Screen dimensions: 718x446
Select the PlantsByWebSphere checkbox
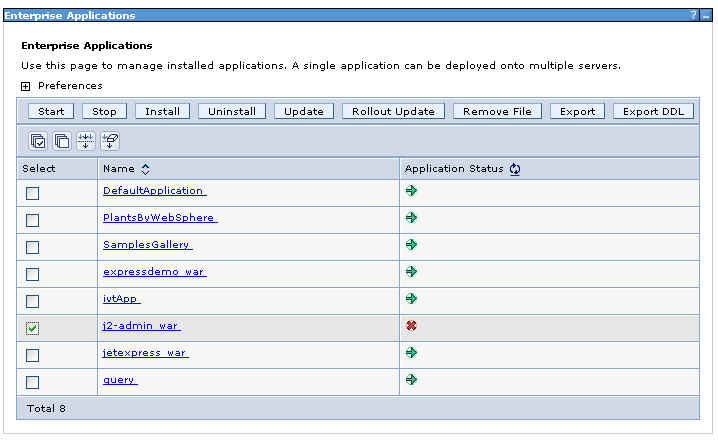pyautogui.click(x=33, y=220)
